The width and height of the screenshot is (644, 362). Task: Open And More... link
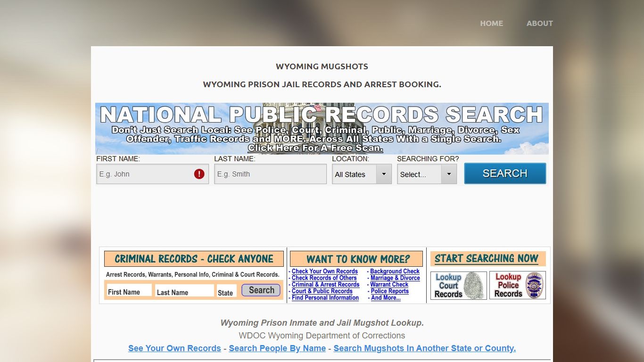(386, 298)
